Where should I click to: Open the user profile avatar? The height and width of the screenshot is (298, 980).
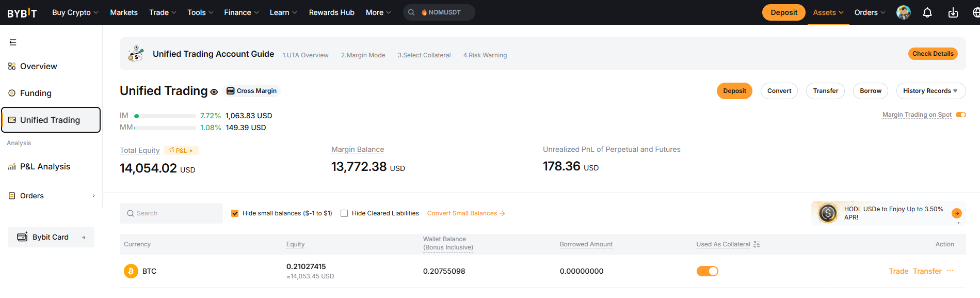(x=903, y=12)
